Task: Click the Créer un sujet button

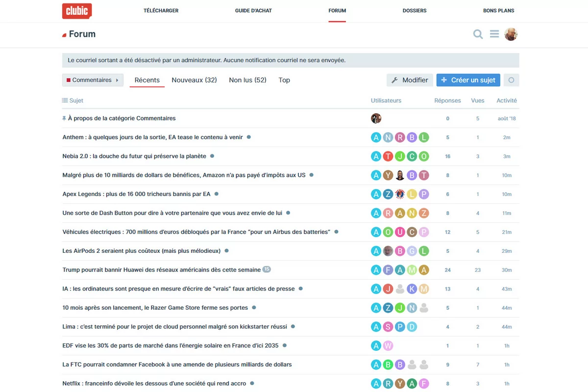Action: coord(468,80)
